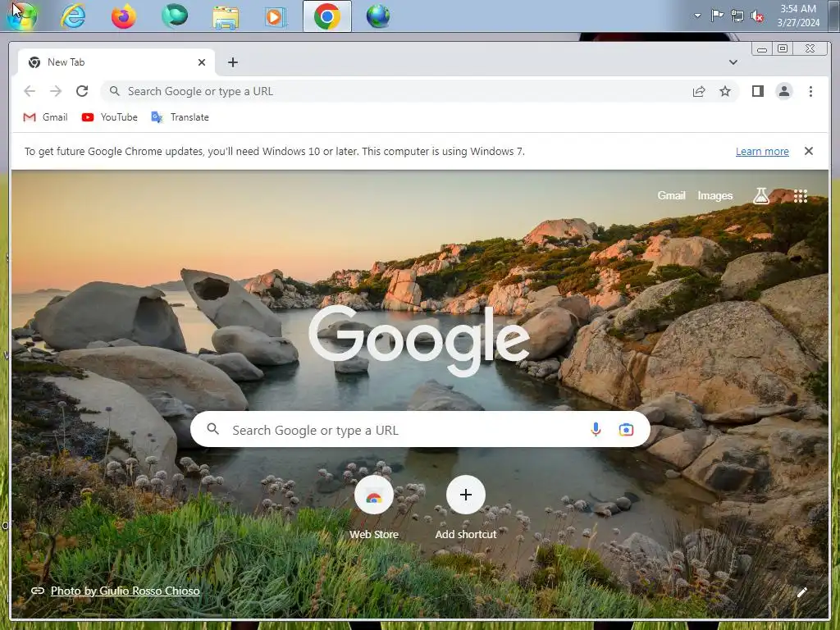Open the green globe browser taskbar icon
Viewport: 840px width, 630px height.
(175, 16)
